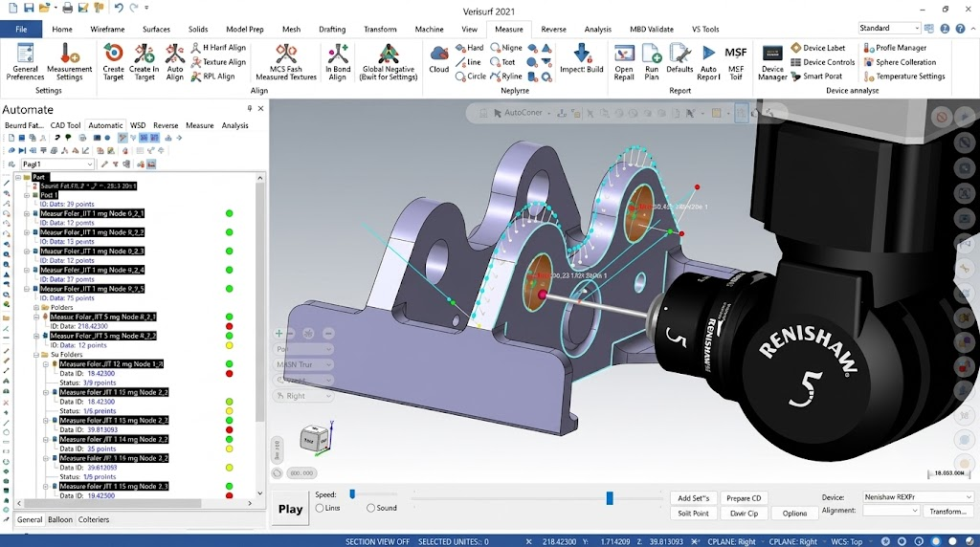The image size is (980, 547).
Task: Open the Balloon bottom tab
Action: click(60, 519)
